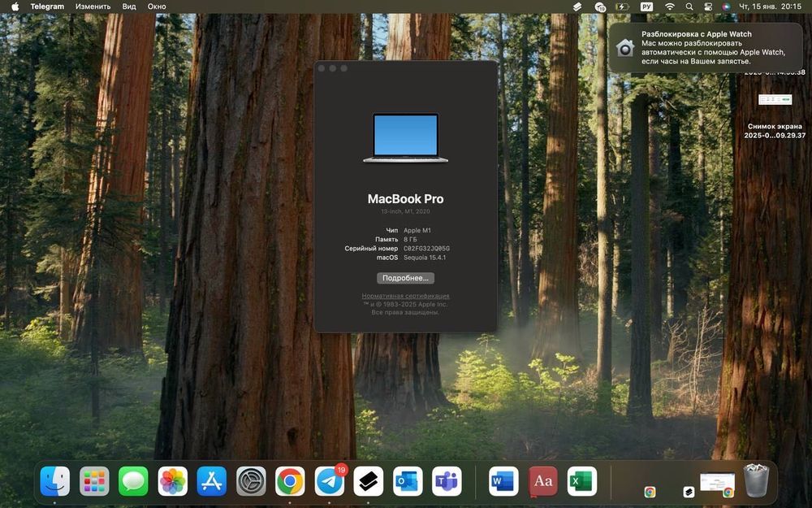Screen dimensions: 812x508
Task: Click the Home icon in the notification
Action: coord(625,48)
